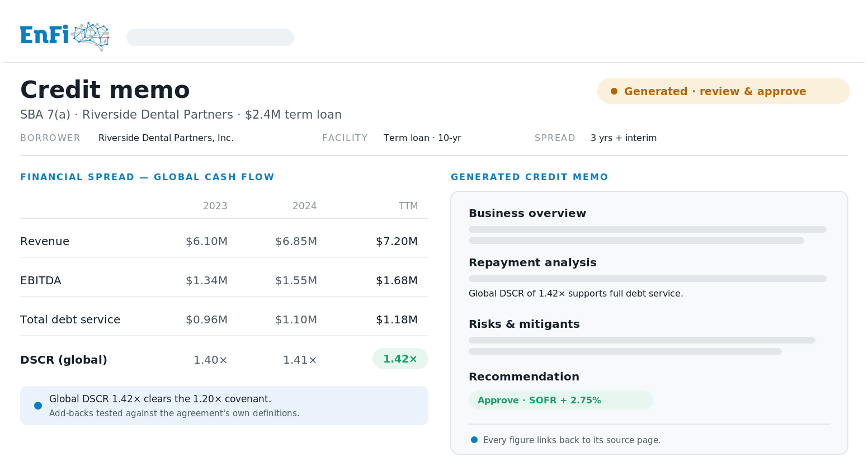Click 2024 debt service value $1.10M
Screen dimensions: 868x475
296,319
